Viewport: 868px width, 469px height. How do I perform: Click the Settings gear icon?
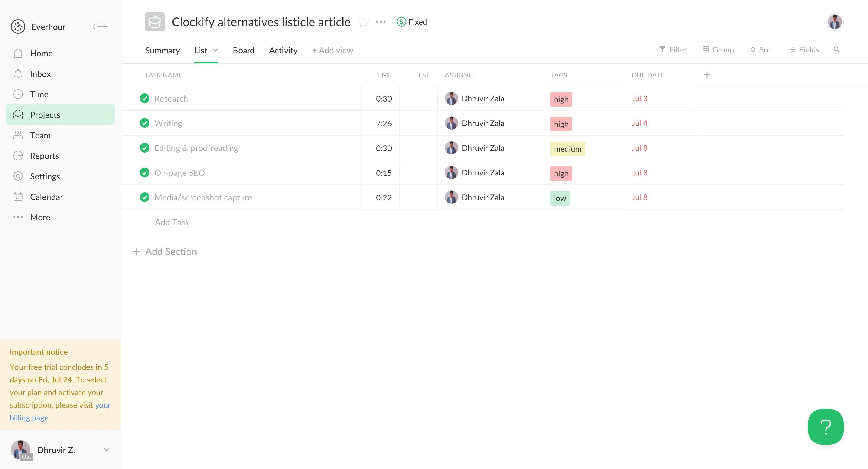click(x=18, y=176)
